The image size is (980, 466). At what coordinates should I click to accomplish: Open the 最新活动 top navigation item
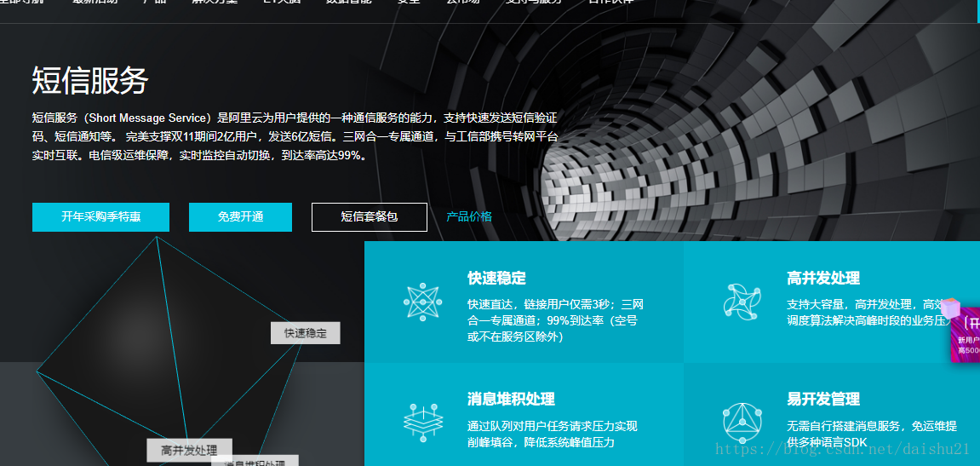[x=95, y=2]
